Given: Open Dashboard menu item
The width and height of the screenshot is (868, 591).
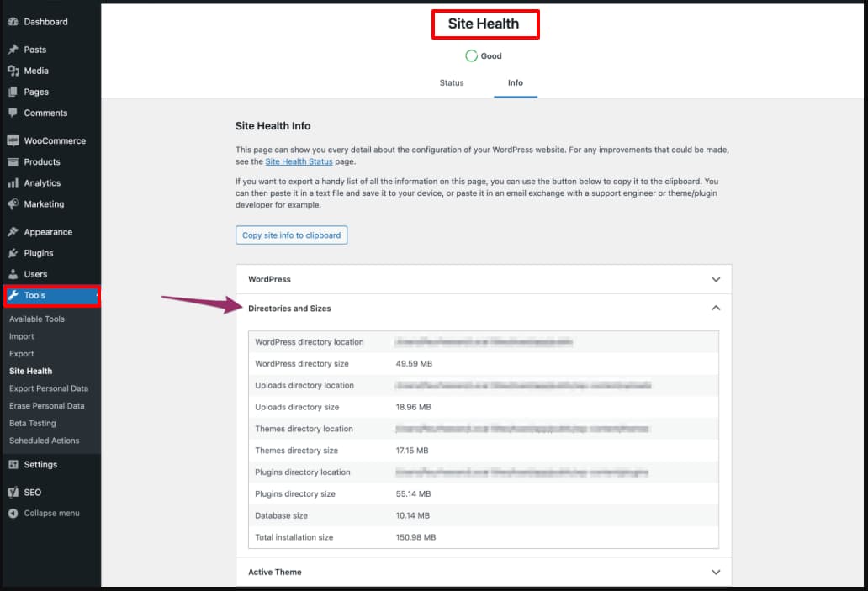Looking at the screenshot, I should tap(46, 22).
